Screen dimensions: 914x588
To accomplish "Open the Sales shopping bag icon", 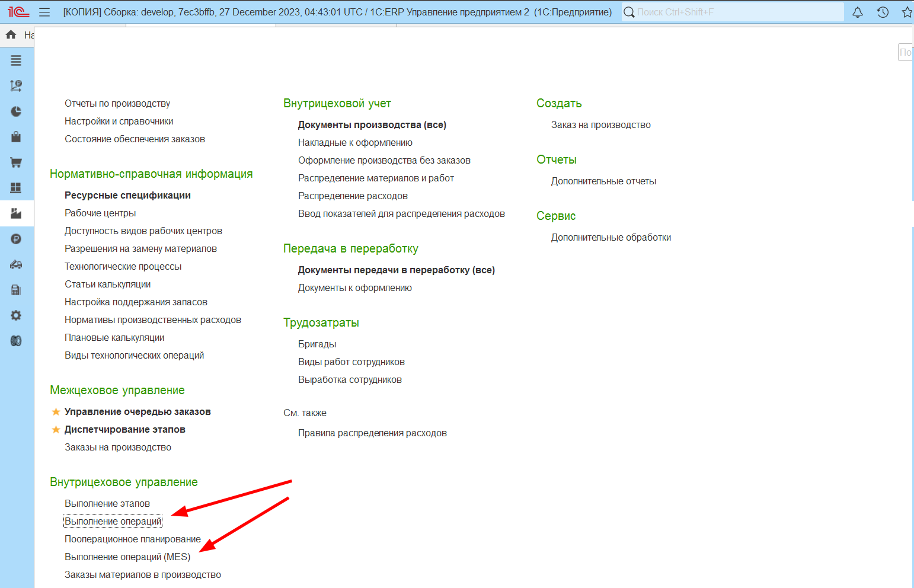I will coord(16,137).
